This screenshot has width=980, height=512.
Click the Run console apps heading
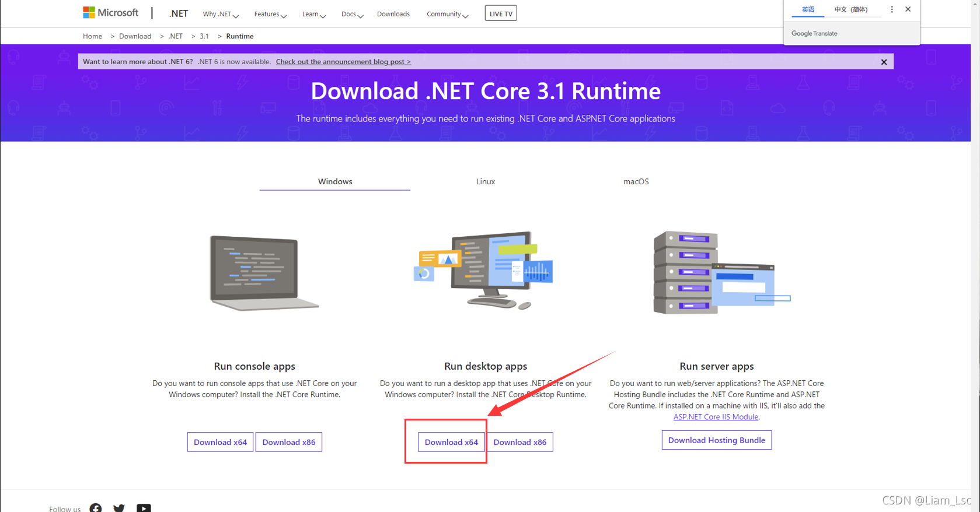point(254,366)
